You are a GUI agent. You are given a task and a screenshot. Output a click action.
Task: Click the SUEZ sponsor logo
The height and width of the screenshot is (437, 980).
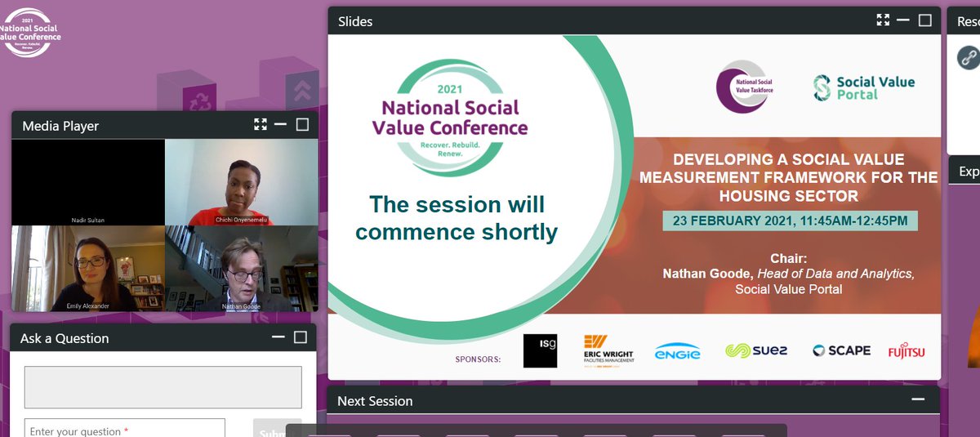[756, 350]
